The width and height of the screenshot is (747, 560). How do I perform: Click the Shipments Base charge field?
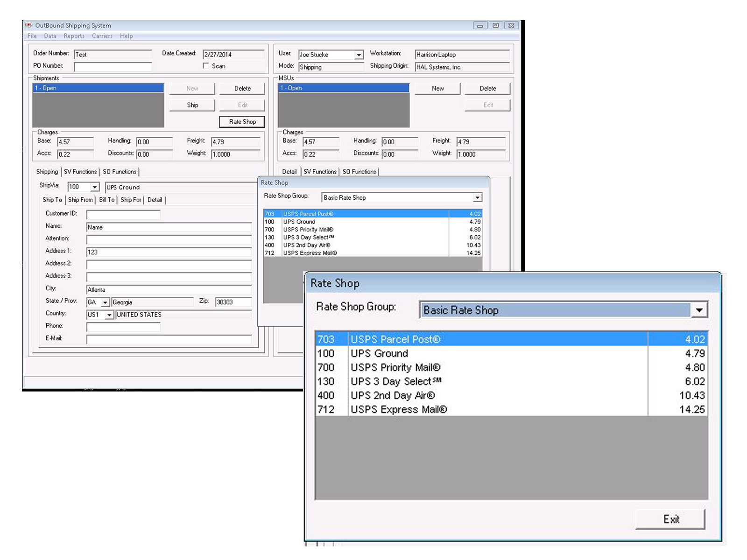(x=76, y=142)
